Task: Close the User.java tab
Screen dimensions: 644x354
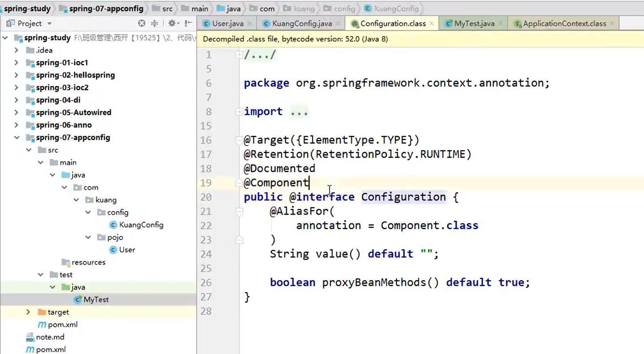Action: (249, 24)
